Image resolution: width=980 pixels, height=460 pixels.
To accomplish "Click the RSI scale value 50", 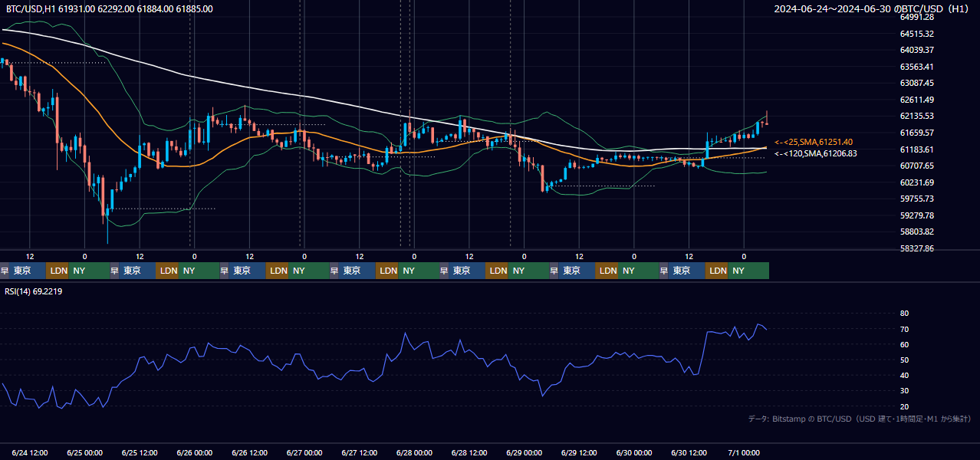I will [x=904, y=360].
